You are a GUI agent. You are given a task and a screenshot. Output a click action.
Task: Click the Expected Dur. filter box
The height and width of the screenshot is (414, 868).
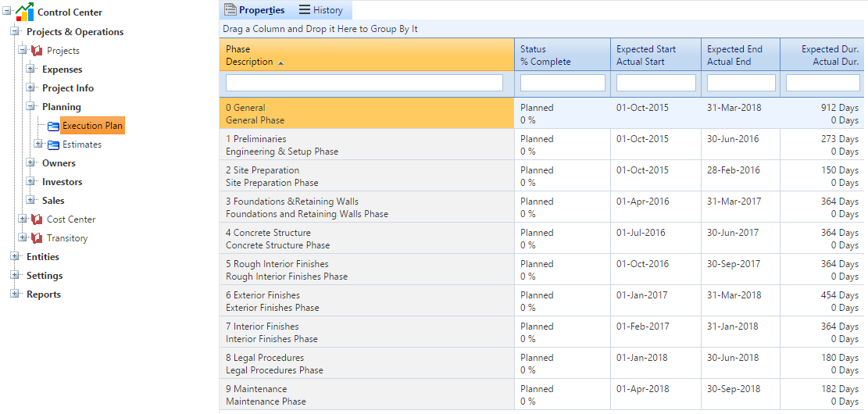click(x=823, y=83)
